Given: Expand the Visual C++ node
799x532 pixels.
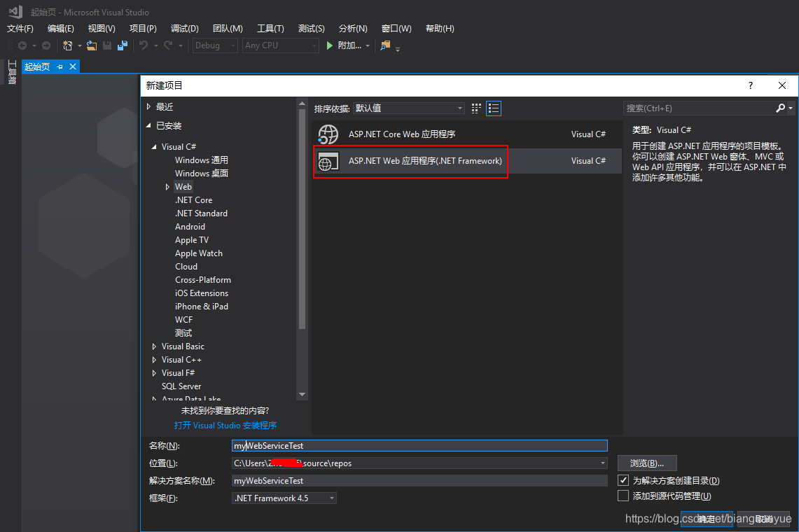Looking at the screenshot, I should click(x=154, y=360).
